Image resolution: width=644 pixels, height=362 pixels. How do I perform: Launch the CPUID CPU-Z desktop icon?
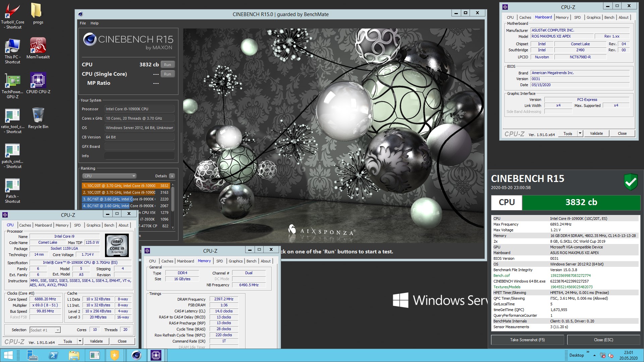tap(38, 83)
